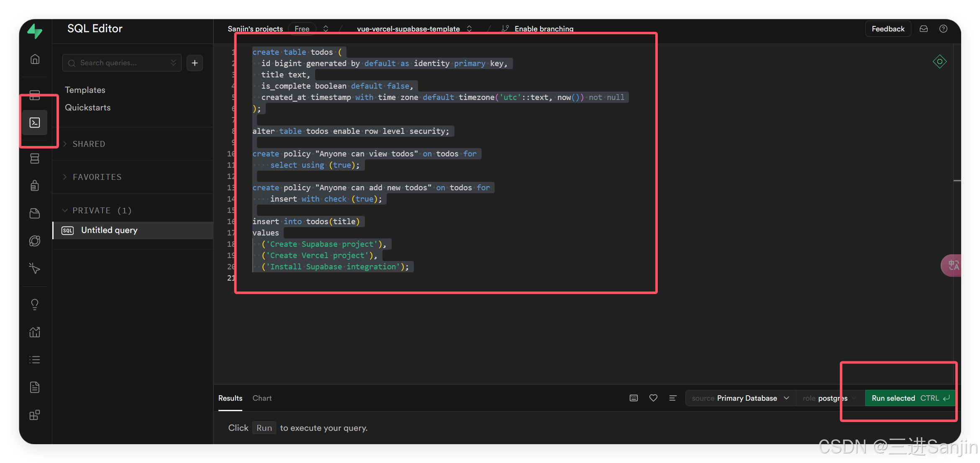Open the Realtime cursor icon
Screen dimensions: 980x463
coord(35,268)
